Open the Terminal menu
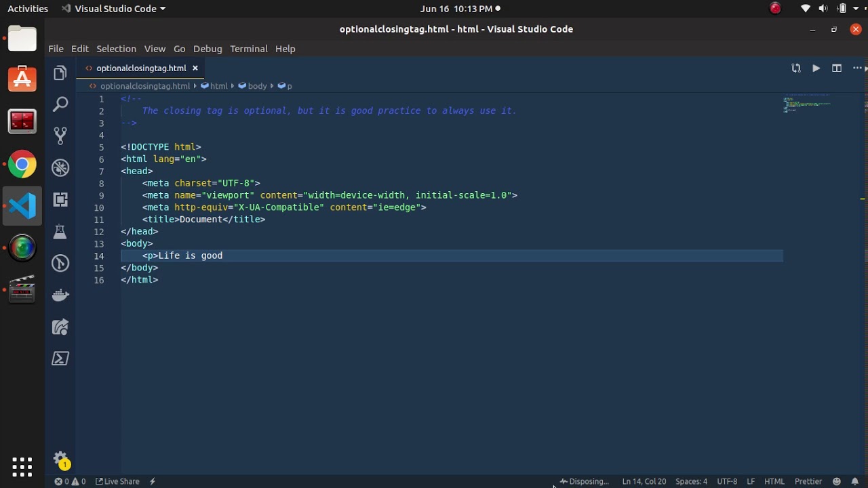The height and width of the screenshot is (488, 868). pos(248,49)
